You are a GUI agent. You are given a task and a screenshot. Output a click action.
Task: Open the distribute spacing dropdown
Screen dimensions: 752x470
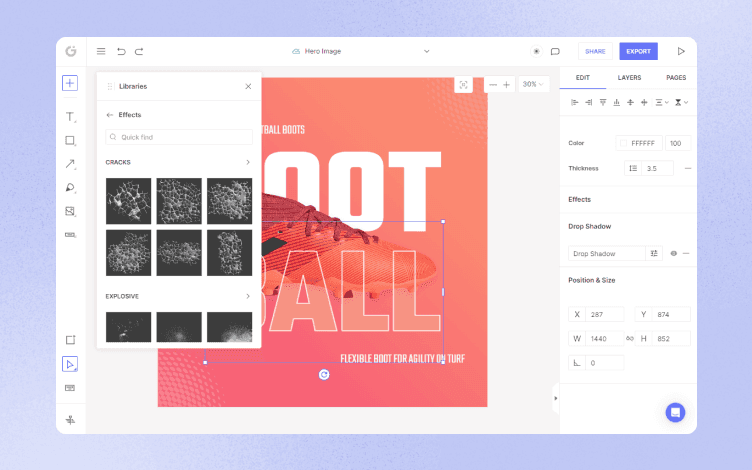(x=662, y=102)
